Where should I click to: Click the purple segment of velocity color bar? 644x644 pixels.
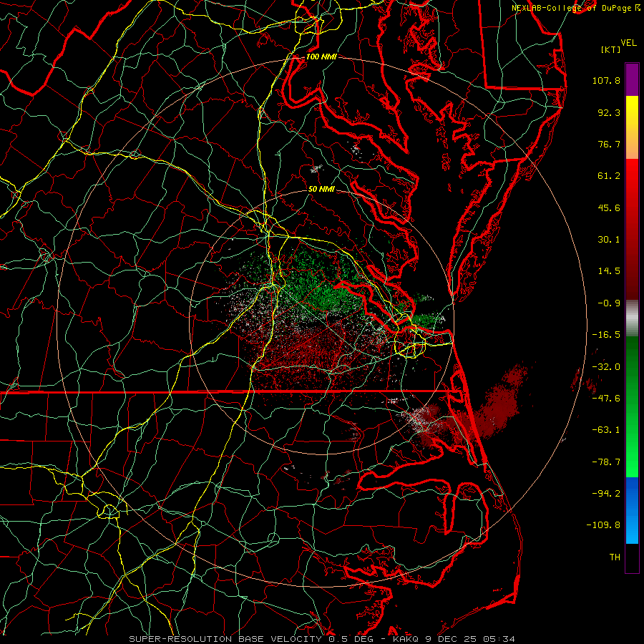click(x=632, y=79)
